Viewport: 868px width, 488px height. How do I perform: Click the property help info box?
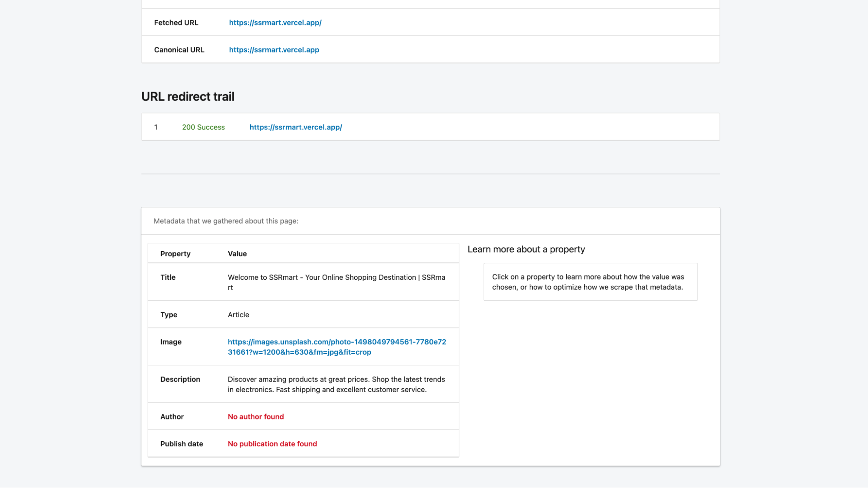[590, 282]
